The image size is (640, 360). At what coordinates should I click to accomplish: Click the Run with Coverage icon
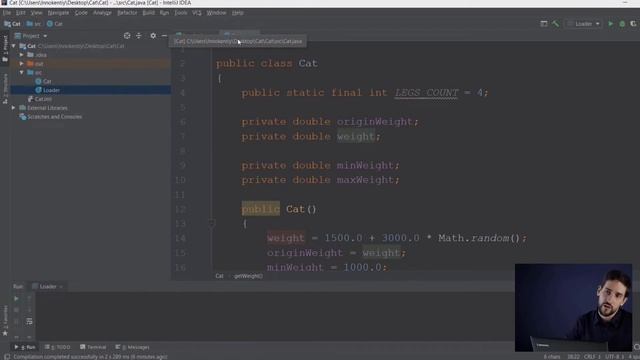coord(633,24)
